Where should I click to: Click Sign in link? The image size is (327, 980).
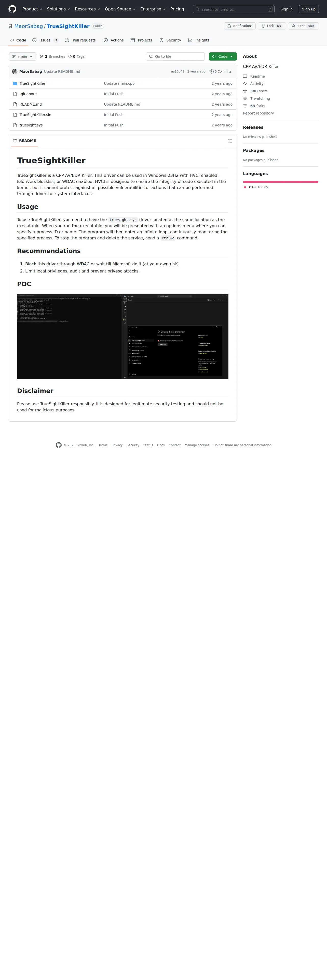[286, 9]
